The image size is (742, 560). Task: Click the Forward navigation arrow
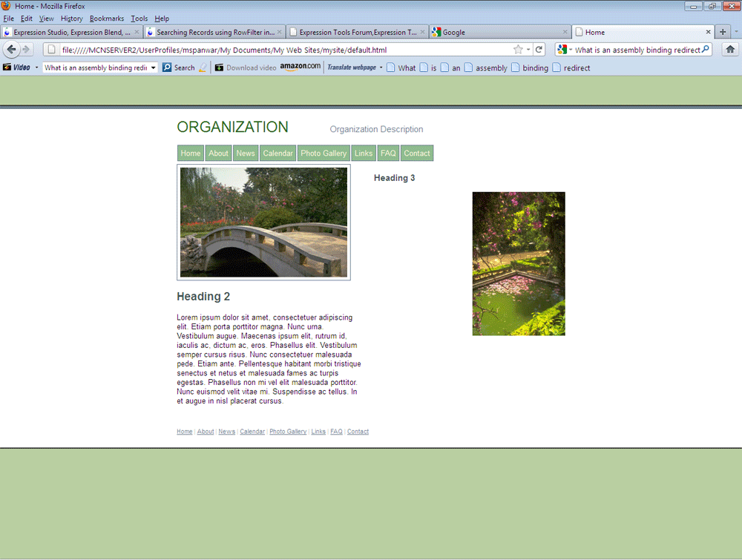coord(27,49)
